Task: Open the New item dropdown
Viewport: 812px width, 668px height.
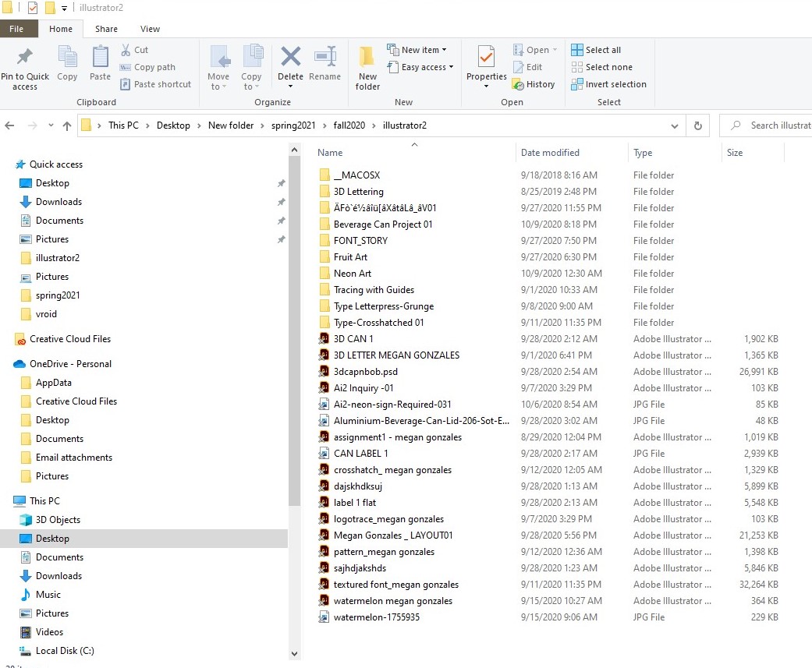Action: click(419, 49)
